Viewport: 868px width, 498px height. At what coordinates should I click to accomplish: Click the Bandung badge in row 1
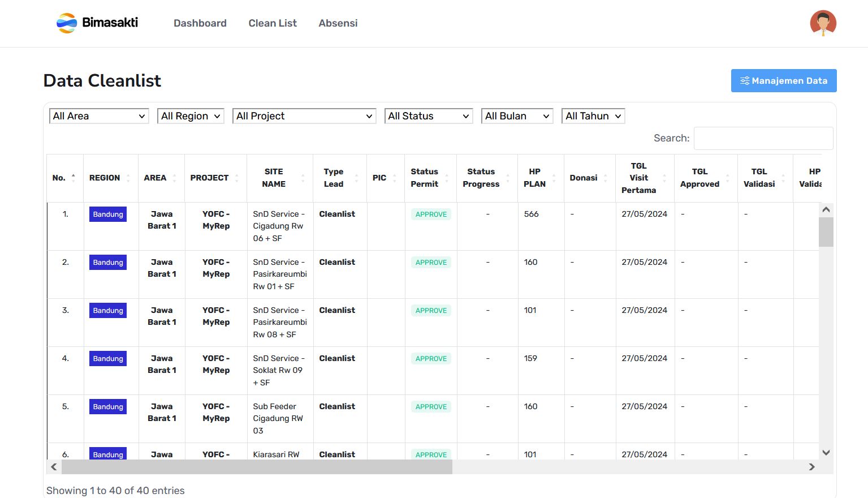[x=108, y=214]
